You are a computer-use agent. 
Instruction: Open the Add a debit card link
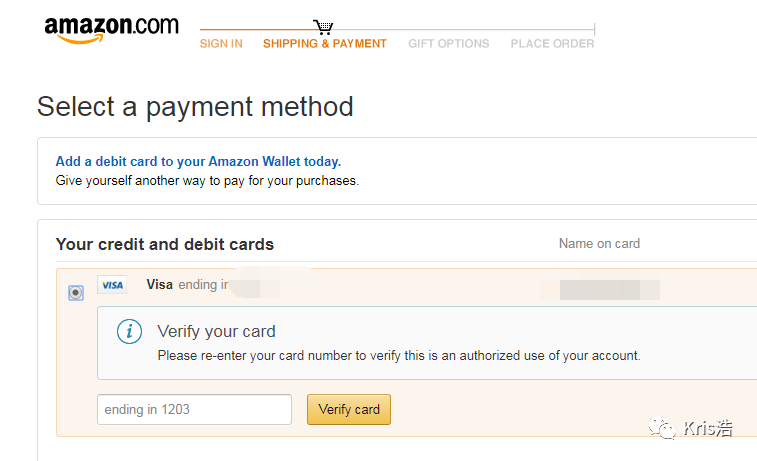198,161
